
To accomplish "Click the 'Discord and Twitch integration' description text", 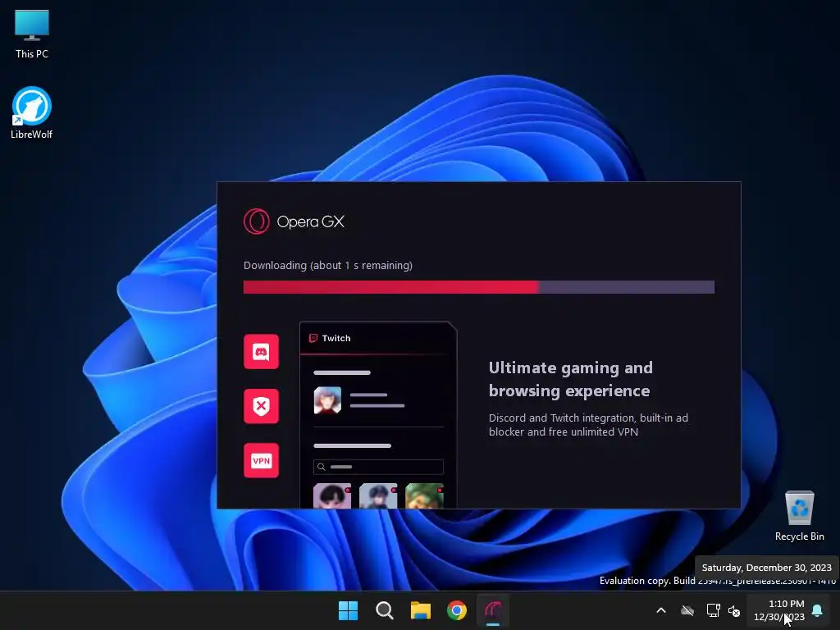I will click(x=588, y=425).
